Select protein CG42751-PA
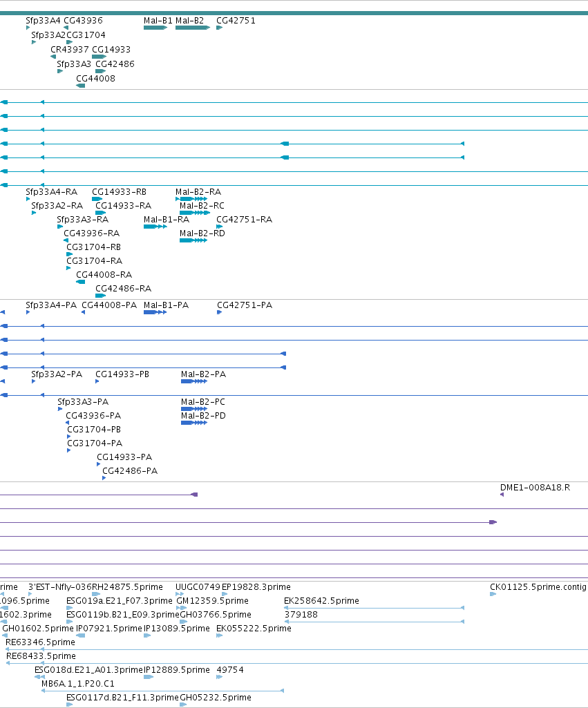 click(x=245, y=305)
